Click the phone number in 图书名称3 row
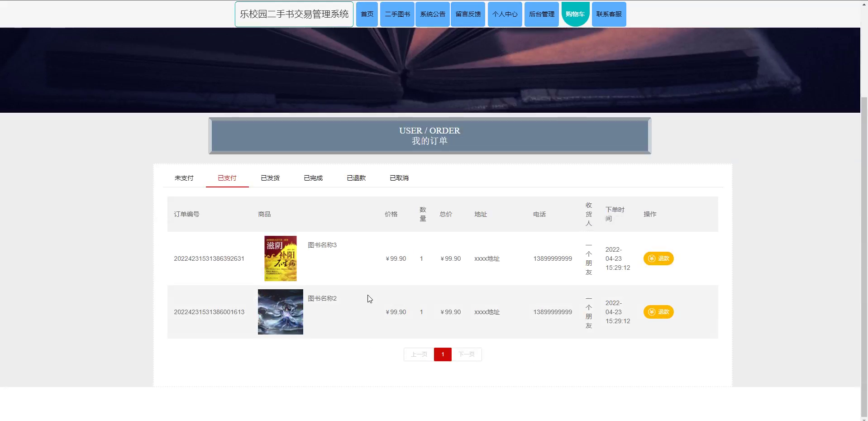 coord(553,258)
